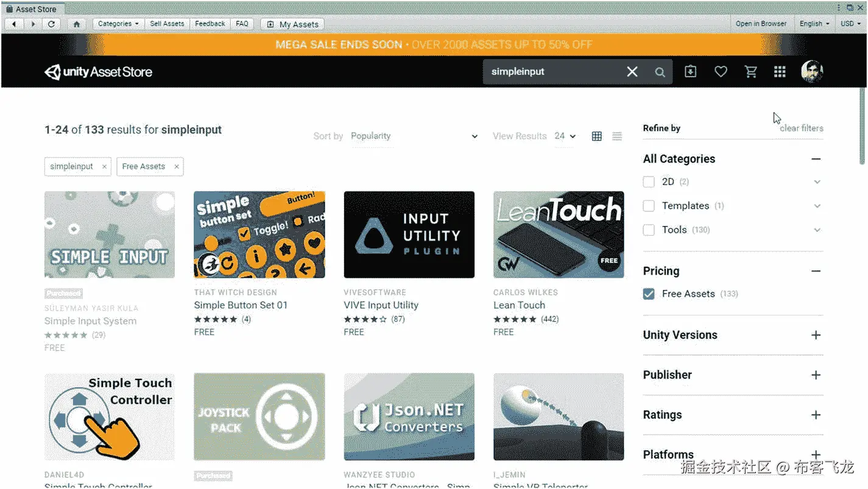Viewport: 868px width, 489px height.
Task: Open the View Results 24 dropdown
Action: click(565, 136)
